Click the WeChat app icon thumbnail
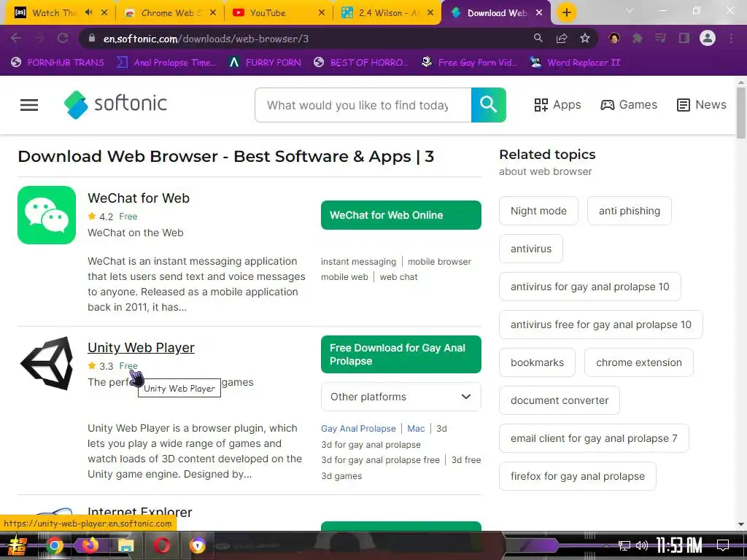The image size is (747, 560). point(47,215)
